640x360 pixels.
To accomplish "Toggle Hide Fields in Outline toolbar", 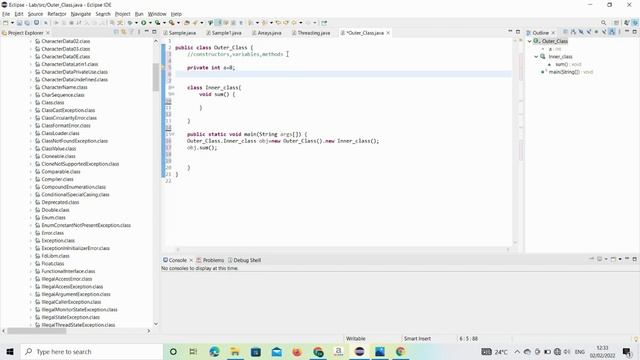I will [581, 32].
